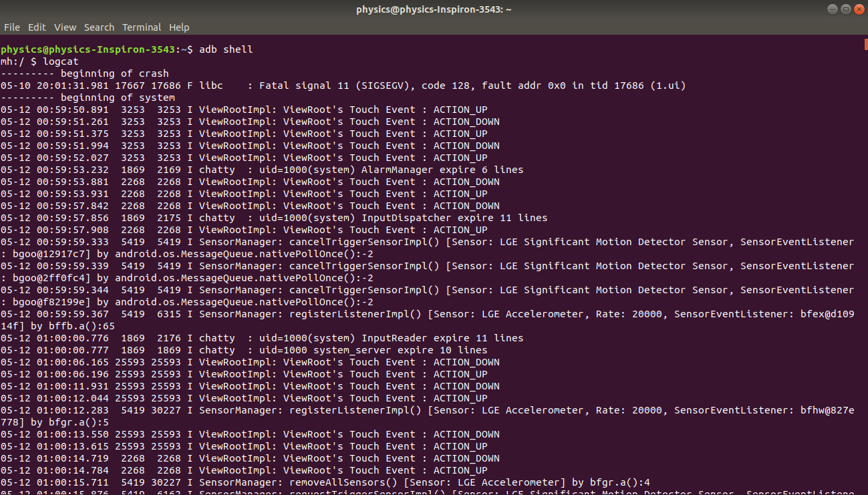868x495 pixels.
Task: Open the Search menu
Action: (x=99, y=27)
